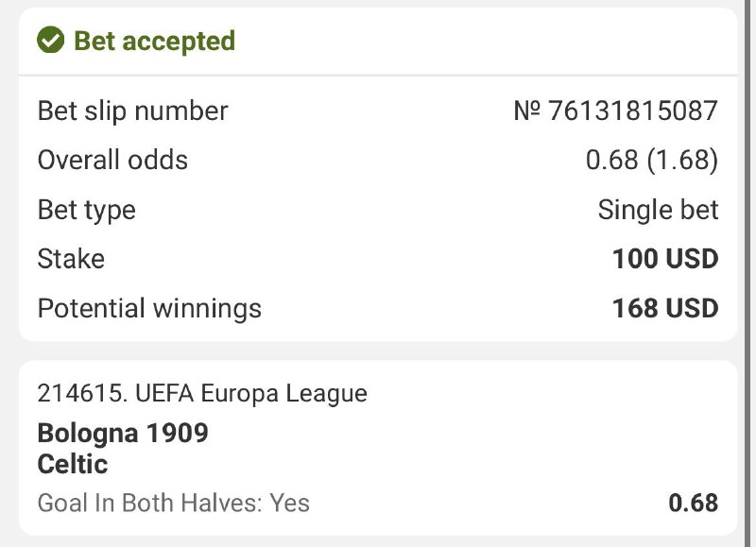Open the 214615. UEFA Europa League event
Viewport: 756px width, 547px height.
click(x=202, y=392)
